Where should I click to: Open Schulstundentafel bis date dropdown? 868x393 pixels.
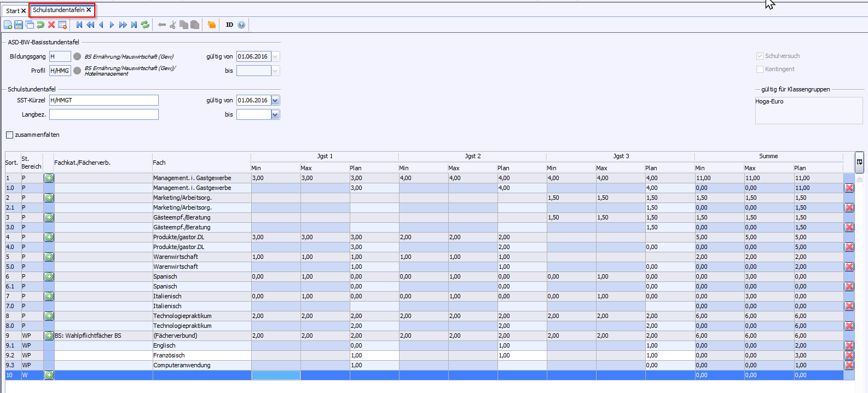click(275, 114)
